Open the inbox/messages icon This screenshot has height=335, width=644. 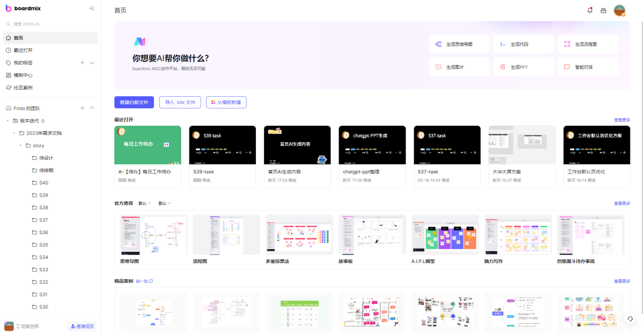604,9
